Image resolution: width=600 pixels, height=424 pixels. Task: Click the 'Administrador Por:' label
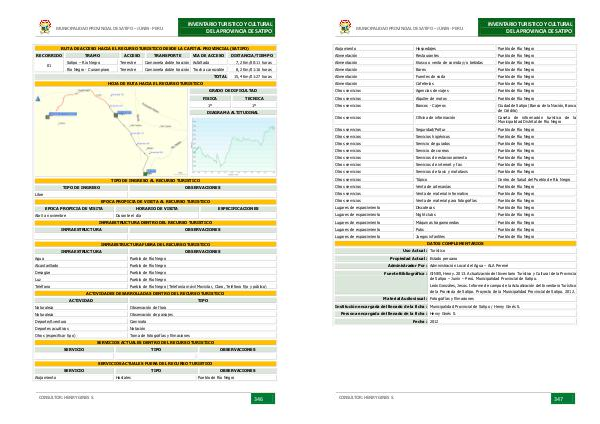(x=407, y=266)
